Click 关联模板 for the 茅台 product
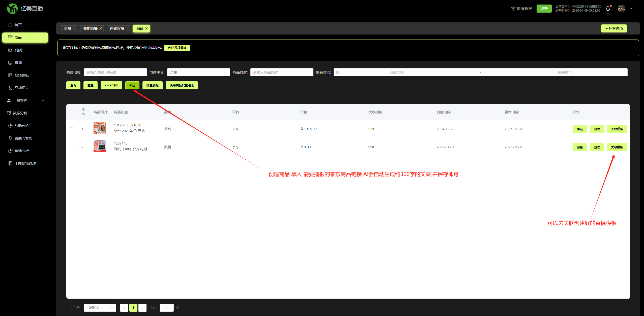 [x=617, y=129]
